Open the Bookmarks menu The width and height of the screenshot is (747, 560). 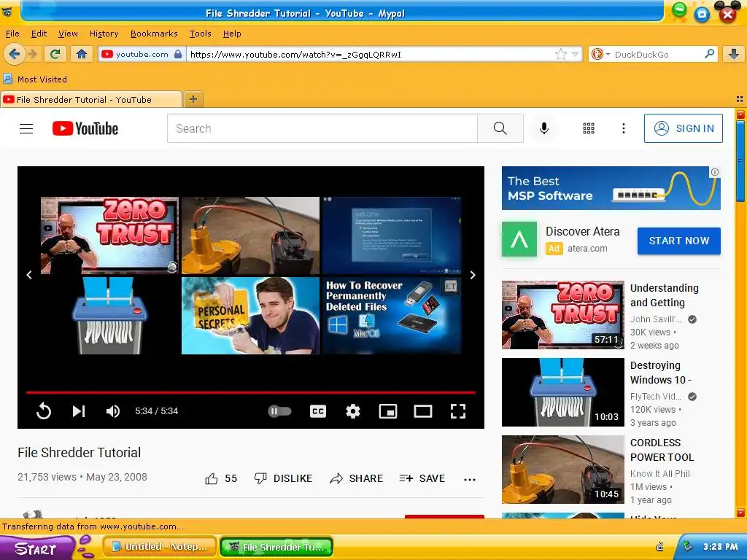click(x=154, y=34)
